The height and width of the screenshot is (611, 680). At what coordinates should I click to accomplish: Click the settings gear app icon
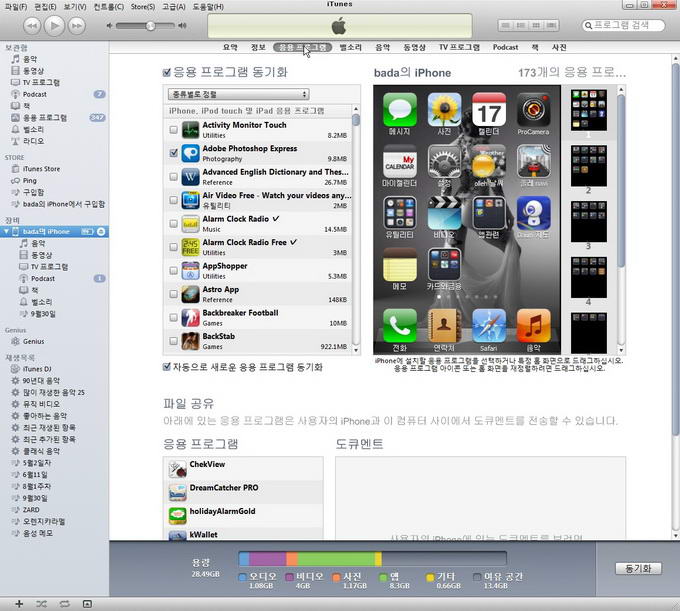click(x=444, y=162)
